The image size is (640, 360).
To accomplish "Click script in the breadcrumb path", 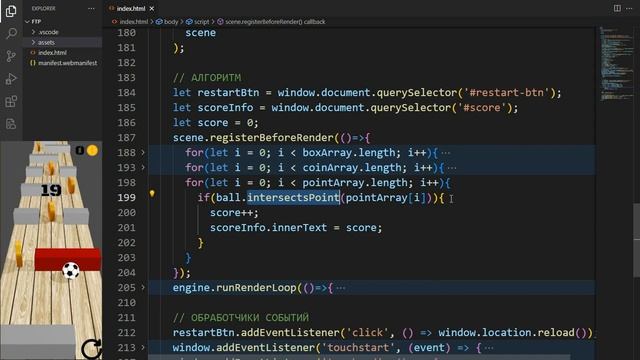I will pos(201,22).
